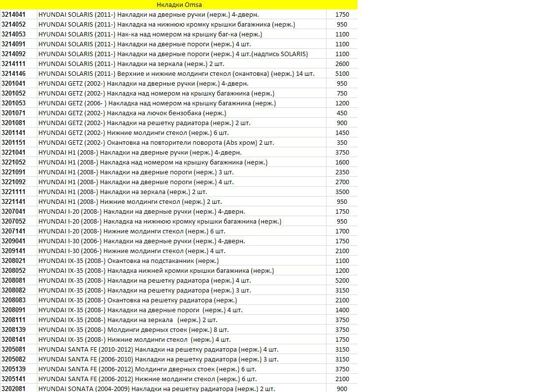The image size is (555, 392).
Task: Click SONATA (2004-2009) radiator grille description
Action: 157,389
